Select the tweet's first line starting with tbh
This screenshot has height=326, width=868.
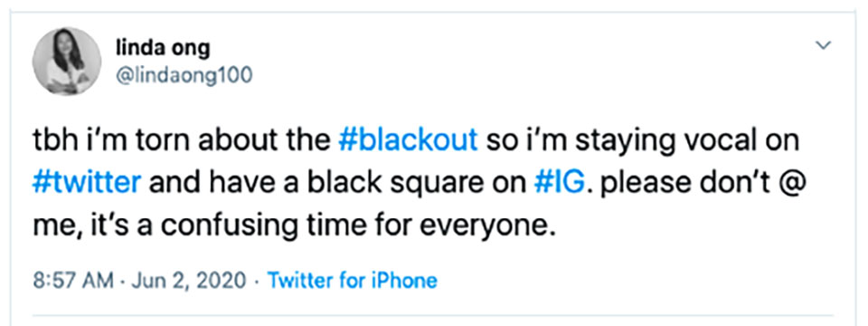coord(416,141)
